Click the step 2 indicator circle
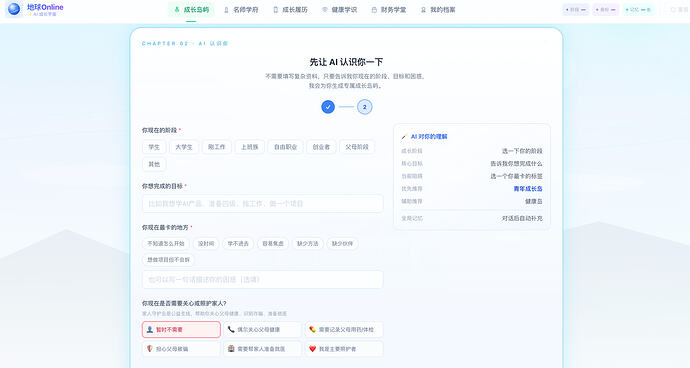This screenshot has width=690, height=368. 364,107
